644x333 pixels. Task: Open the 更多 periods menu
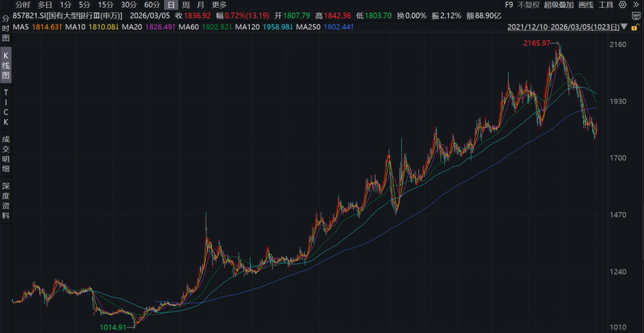219,5
